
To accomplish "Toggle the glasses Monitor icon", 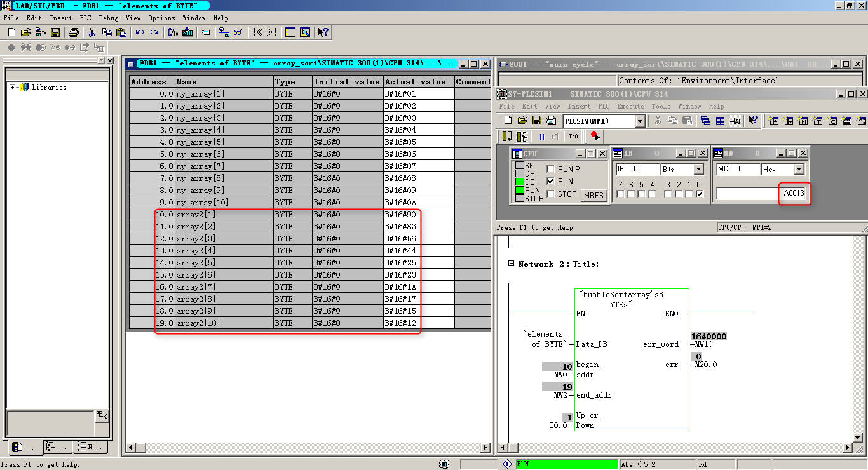I will (238, 32).
